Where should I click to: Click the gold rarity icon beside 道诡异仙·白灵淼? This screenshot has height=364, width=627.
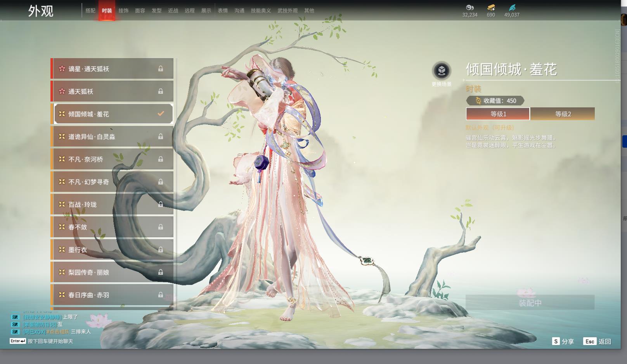(x=62, y=136)
